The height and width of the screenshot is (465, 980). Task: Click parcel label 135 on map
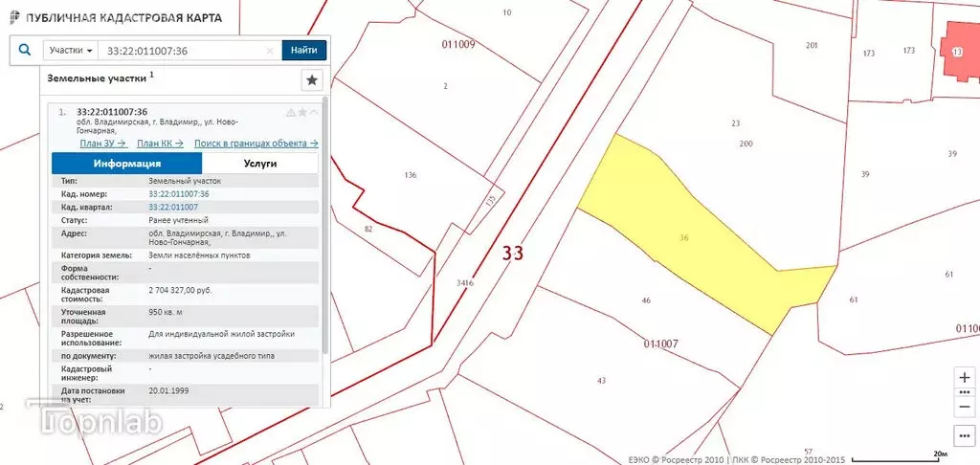click(491, 201)
